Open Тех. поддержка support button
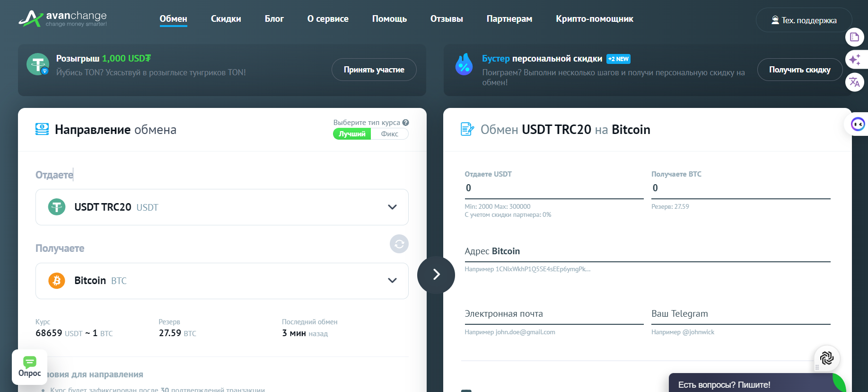Image resolution: width=868 pixels, height=392 pixels. click(x=804, y=20)
